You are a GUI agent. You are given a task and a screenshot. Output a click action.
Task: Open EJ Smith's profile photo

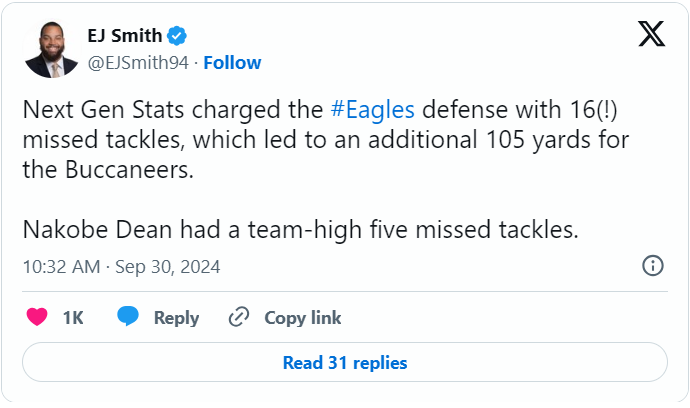[51, 49]
